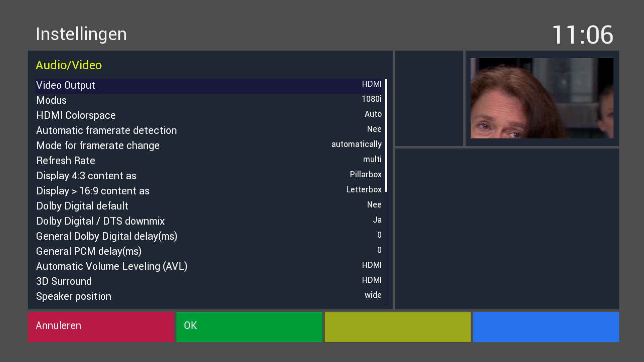Open the HDMI Colorspace option
Viewport: 644px width, 362px height.
coord(208,115)
